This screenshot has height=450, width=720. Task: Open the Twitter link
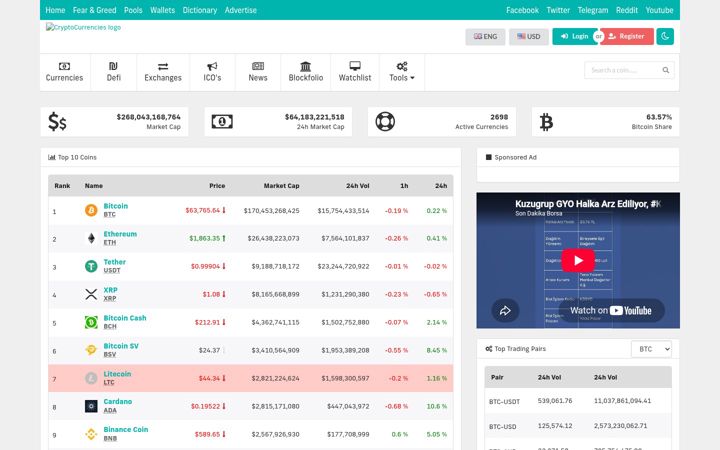click(x=558, y=10)
